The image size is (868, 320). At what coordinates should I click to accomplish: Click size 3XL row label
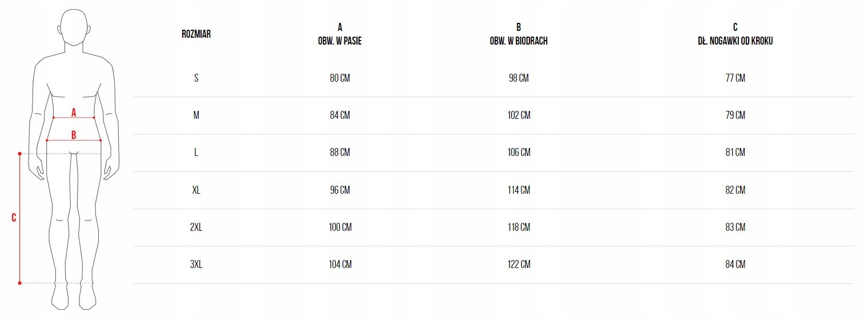tap(196, 265)
